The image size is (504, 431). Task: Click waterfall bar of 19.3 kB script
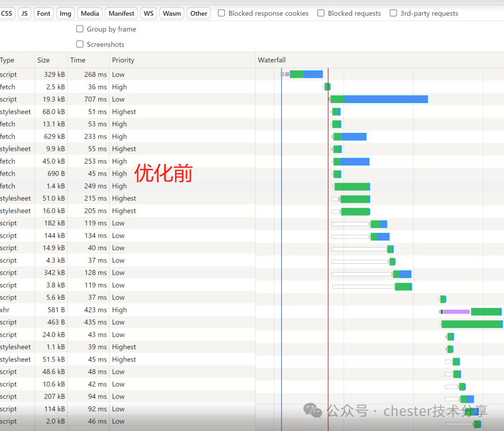[x=378, y=99]
